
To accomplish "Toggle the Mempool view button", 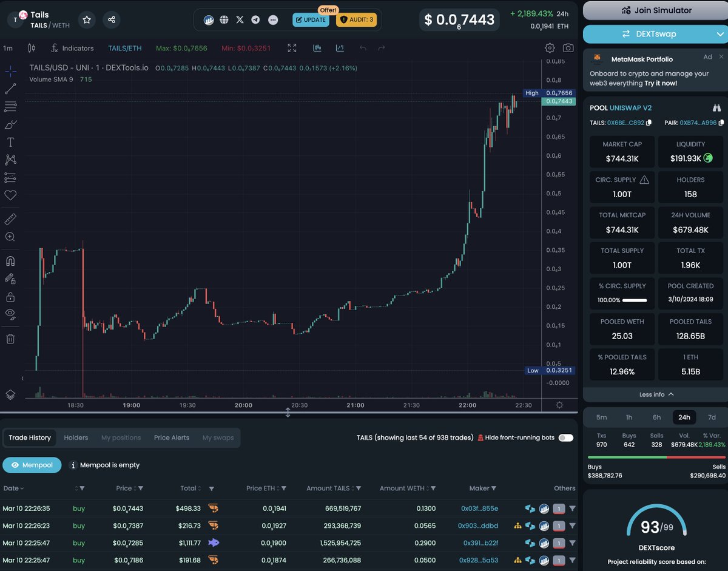I will (32, 465).
